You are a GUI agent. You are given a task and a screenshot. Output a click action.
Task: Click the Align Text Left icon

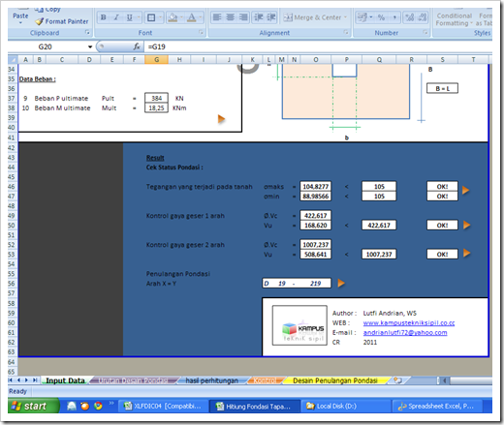(x=217, y=17)
